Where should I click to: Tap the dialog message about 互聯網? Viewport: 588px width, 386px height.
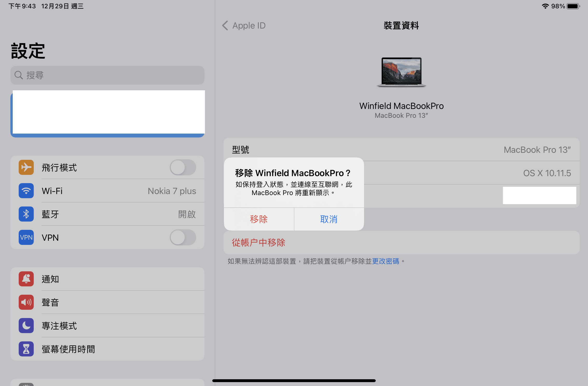[294, 189]
